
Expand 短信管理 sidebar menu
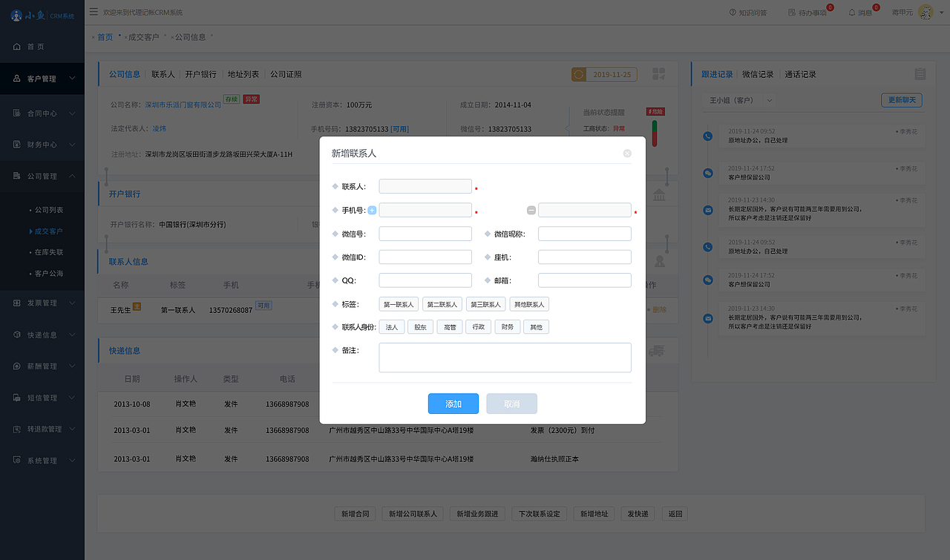click(x=42, y=398)
